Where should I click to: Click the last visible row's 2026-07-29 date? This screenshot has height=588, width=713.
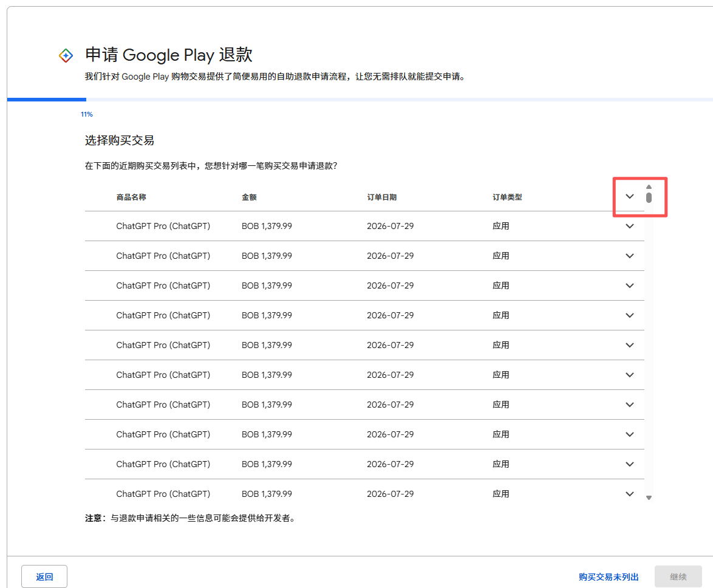point(390,494)
